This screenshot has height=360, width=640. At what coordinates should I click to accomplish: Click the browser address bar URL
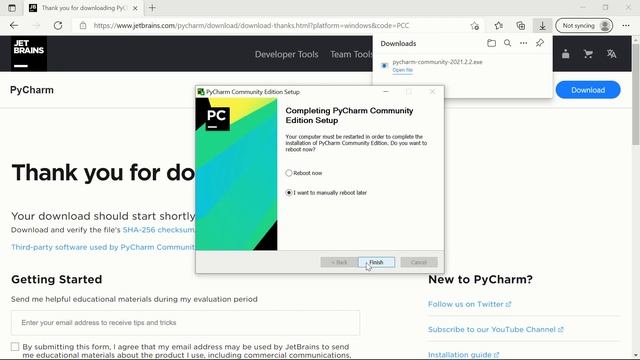tap(251, 25)
